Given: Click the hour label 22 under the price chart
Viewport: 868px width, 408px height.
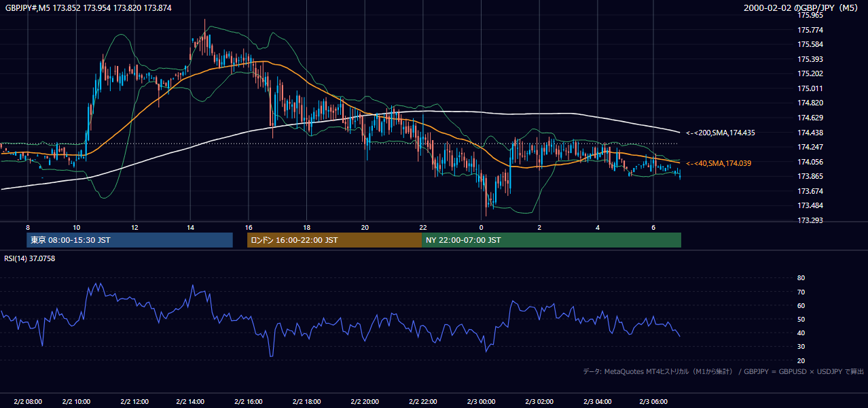Looking at the screenshot, I should tap(422, 227).
